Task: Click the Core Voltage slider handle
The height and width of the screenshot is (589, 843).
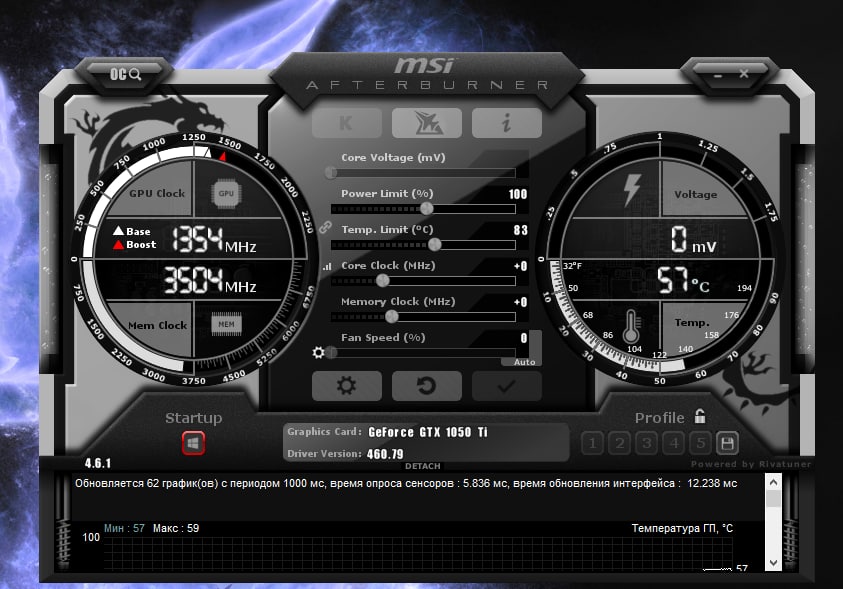Action: (x=331, y=173)
